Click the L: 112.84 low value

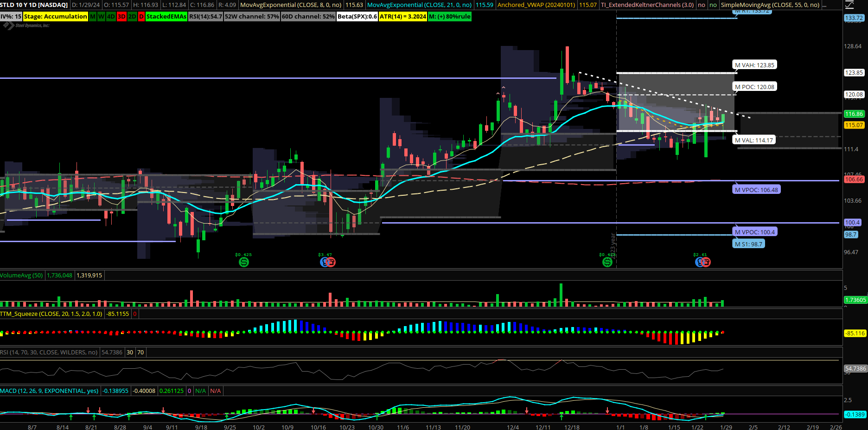click(174, 5)
